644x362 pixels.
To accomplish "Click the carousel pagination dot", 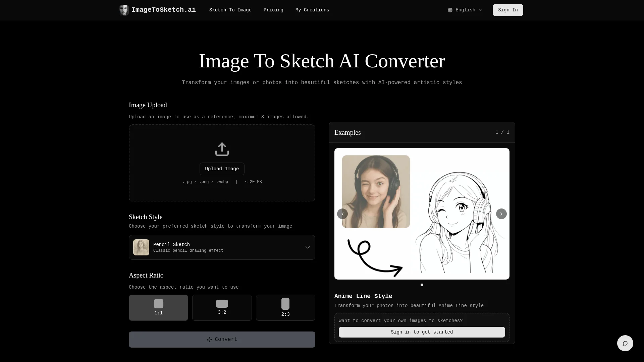I will click(422, 285).
